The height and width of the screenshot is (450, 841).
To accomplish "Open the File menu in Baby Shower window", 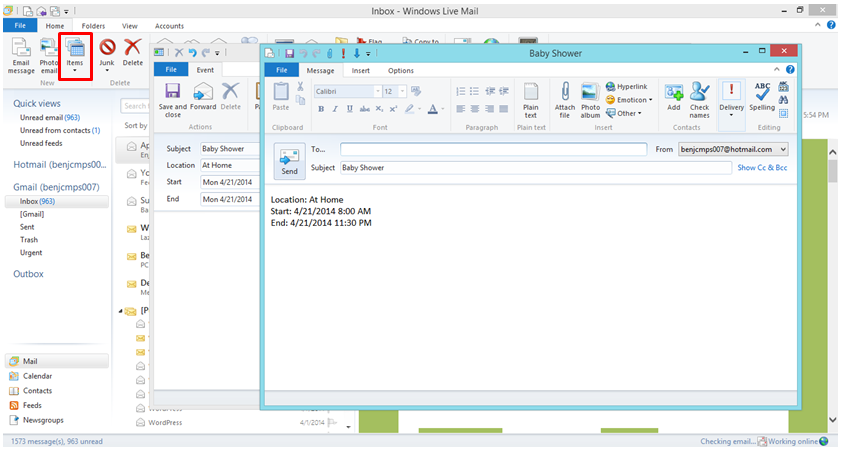I will point(282,70).
